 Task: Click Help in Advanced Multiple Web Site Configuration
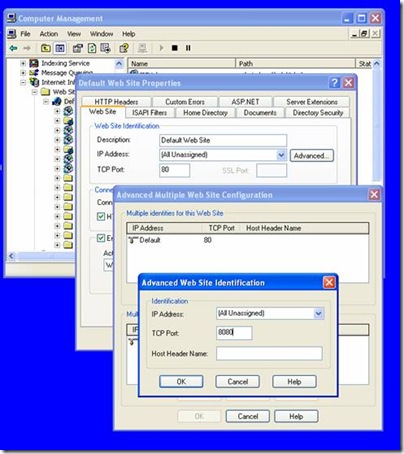[296, 416]
